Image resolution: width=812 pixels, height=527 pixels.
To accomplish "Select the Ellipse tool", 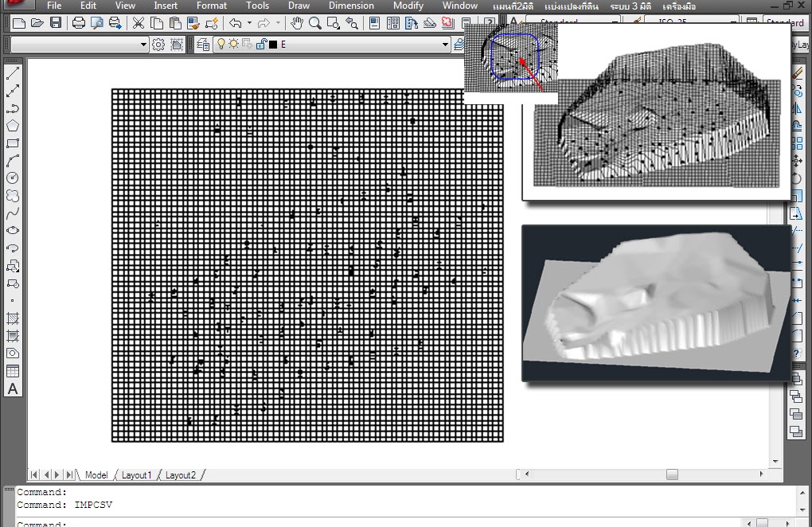I will (x=13, y=230).
